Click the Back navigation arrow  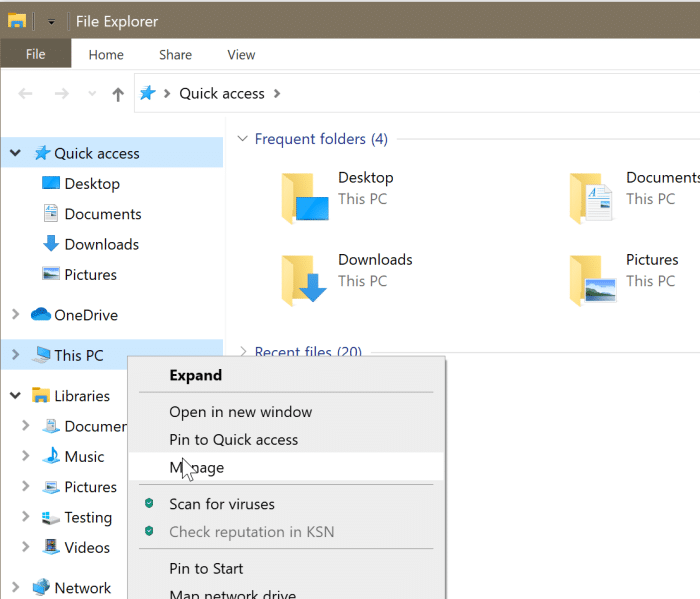click(x=25, y=94)
